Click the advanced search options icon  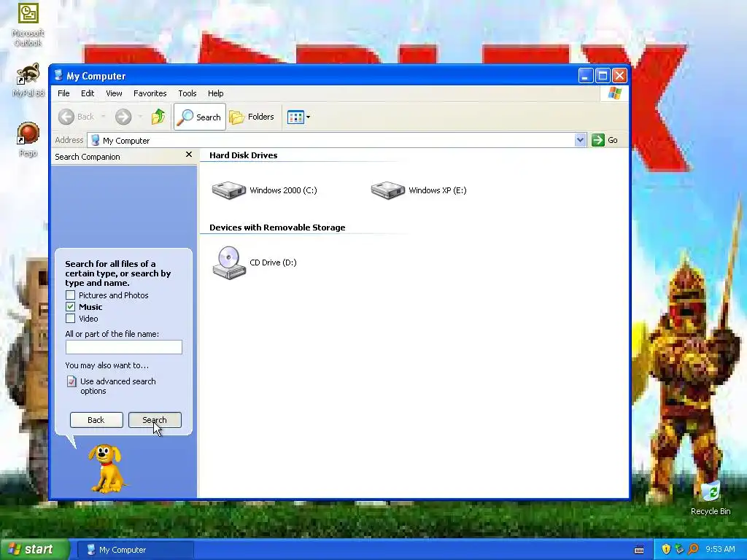71,381
